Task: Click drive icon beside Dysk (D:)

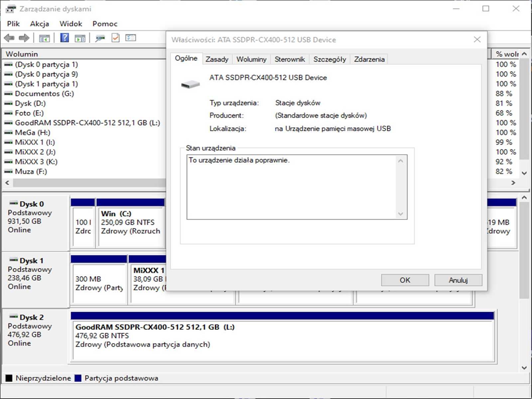Action: pyautogui.click(x=8, y=103)
